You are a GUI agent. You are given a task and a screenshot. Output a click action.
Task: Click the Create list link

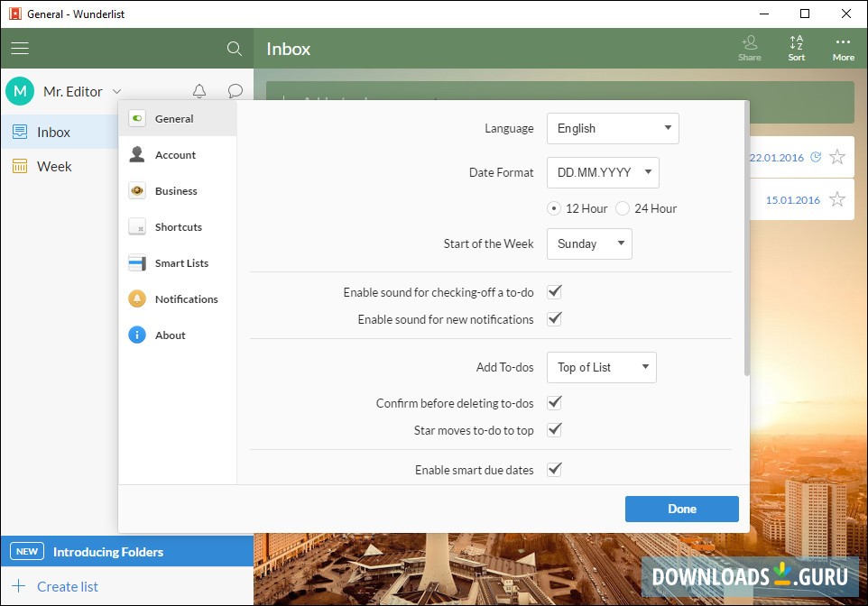point(68,586)
